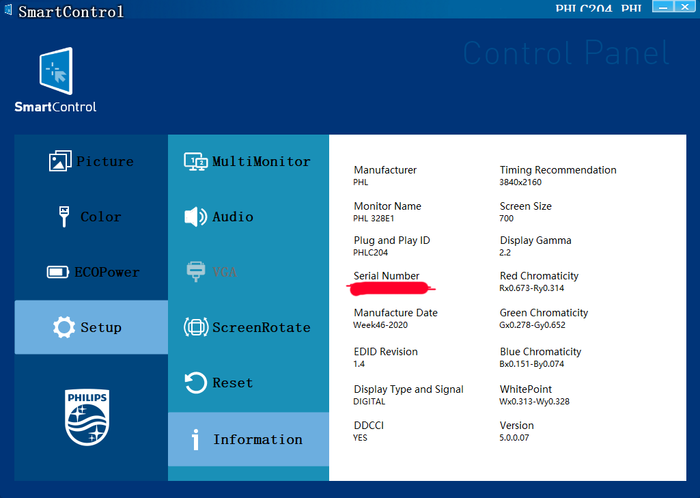Click the Information 'i' icon

click(x=195, y=440)
